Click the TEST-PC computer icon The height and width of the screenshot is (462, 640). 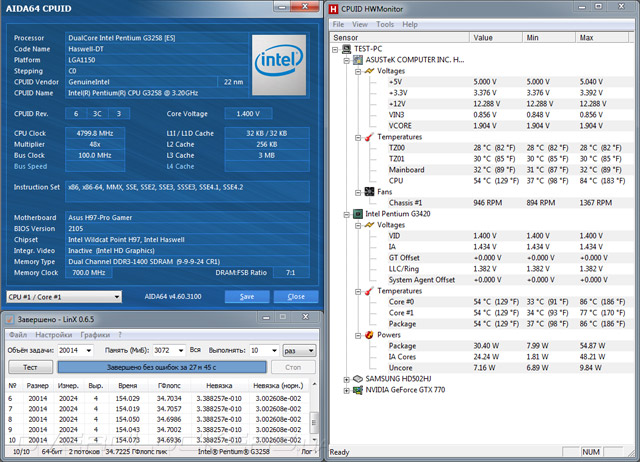click(347, 49)
